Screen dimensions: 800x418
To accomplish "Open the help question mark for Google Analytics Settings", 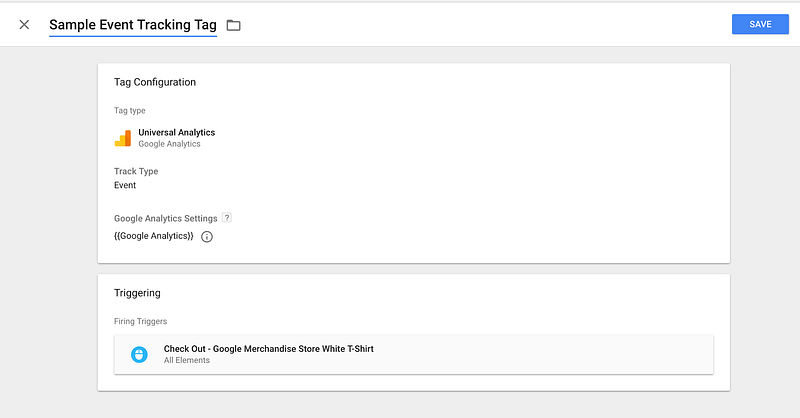I will point(227,217).
